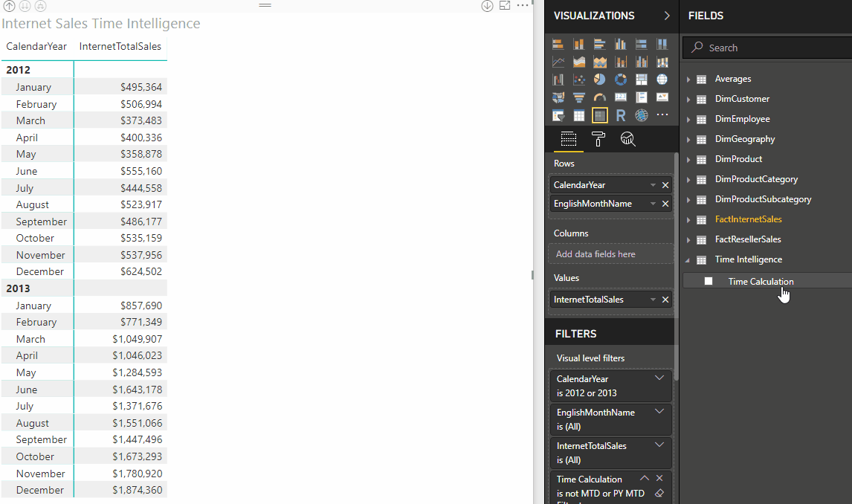Screen dimensions: 852x504
Task: Expand the DimGeography table
Action: tap(688, 140)
